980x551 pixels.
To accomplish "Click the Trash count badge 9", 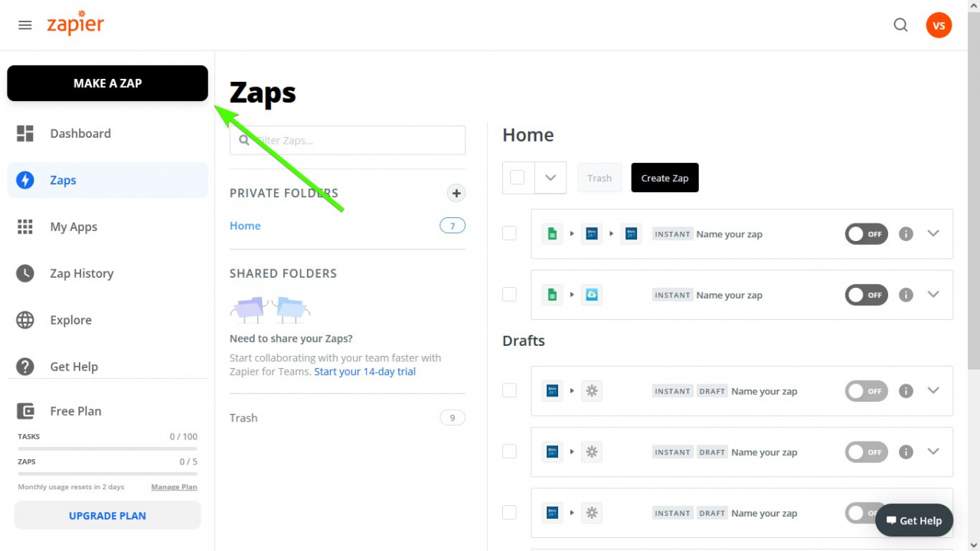I will click(x=452, y=418).
